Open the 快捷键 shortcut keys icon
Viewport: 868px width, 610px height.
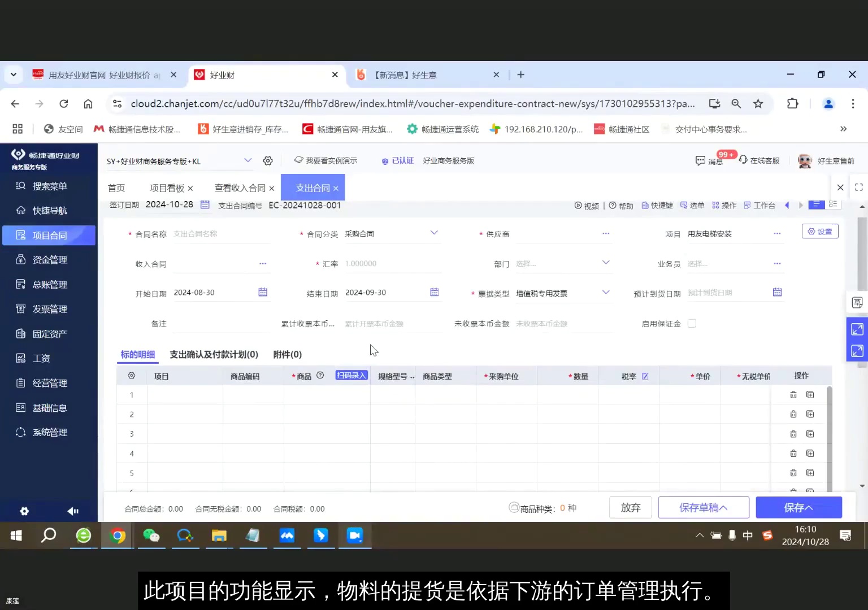click(x=657, y=206)
